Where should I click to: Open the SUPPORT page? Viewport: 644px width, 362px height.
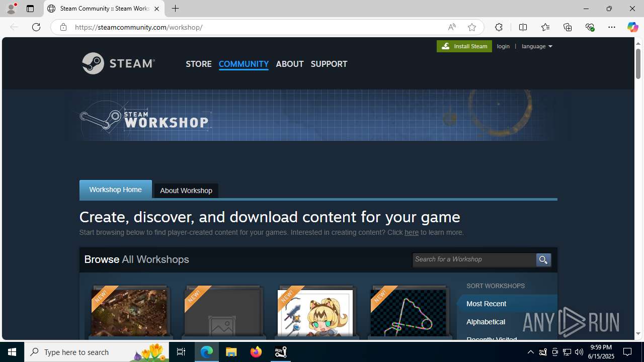click(x=329, y=64)
